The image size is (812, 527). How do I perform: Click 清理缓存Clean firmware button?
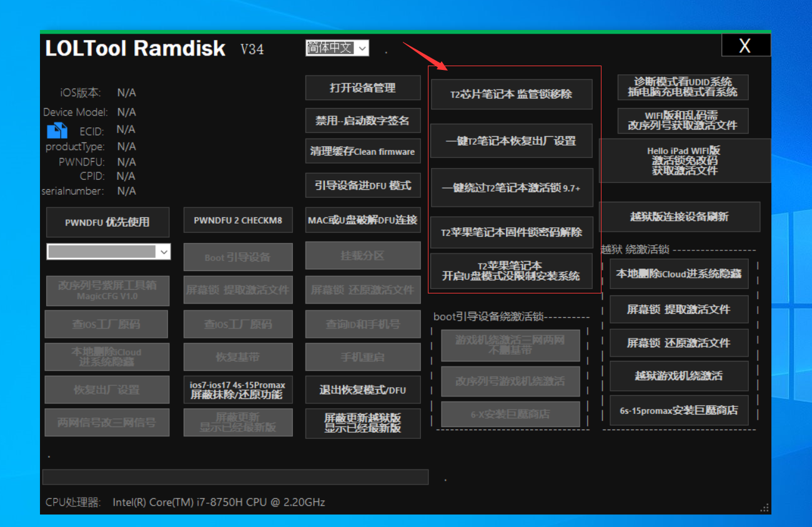click(x=363, y=152)
